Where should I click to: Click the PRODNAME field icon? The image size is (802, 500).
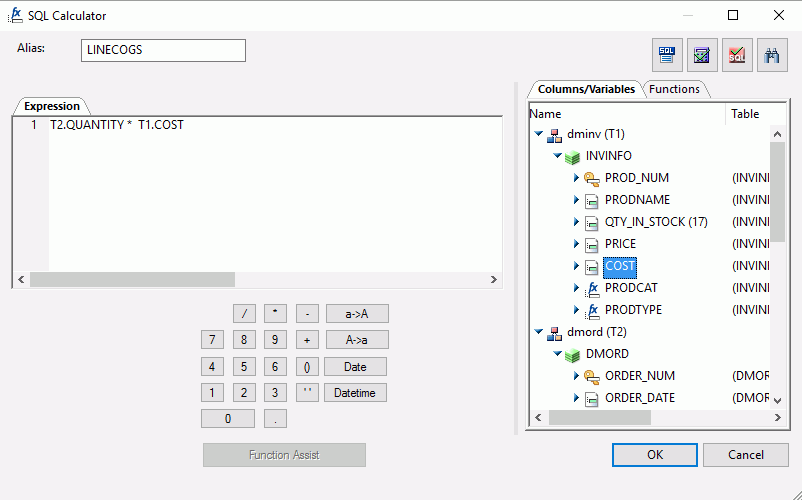[591, 201]
